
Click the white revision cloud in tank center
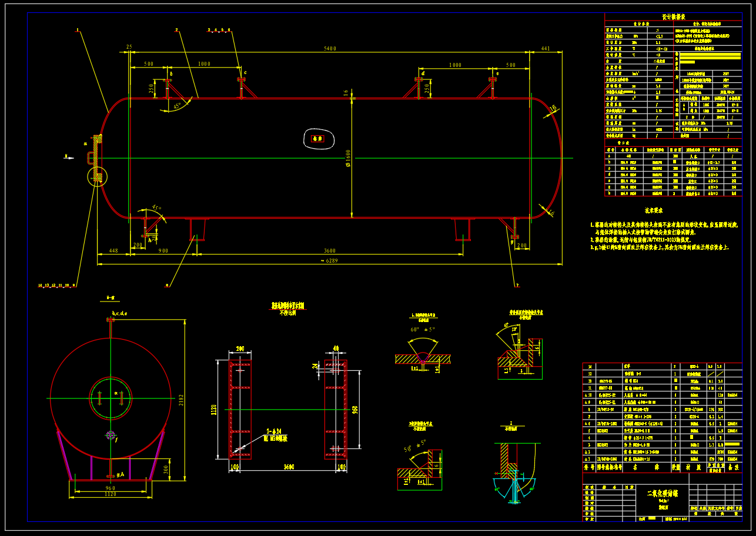pos(318,139)
